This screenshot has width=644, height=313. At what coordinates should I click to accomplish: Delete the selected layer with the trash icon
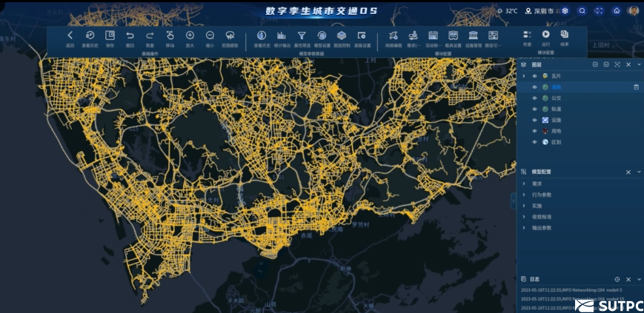tap(636, 87)
